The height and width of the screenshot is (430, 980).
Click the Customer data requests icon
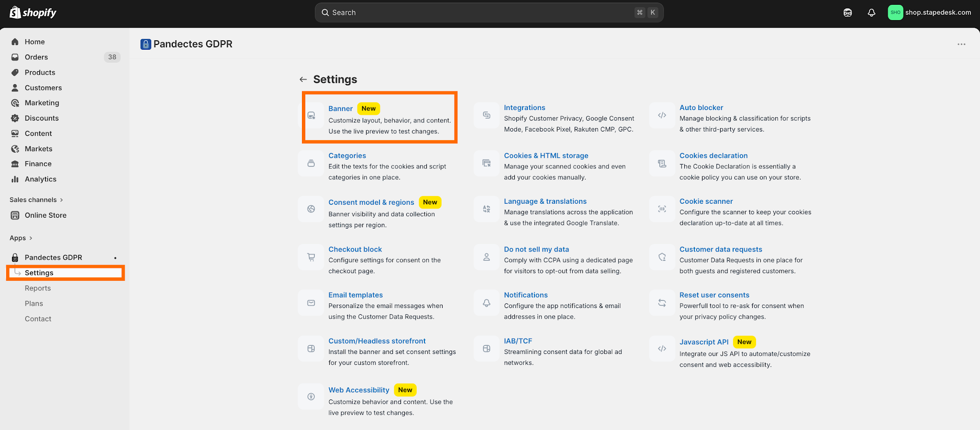point(662,257)
